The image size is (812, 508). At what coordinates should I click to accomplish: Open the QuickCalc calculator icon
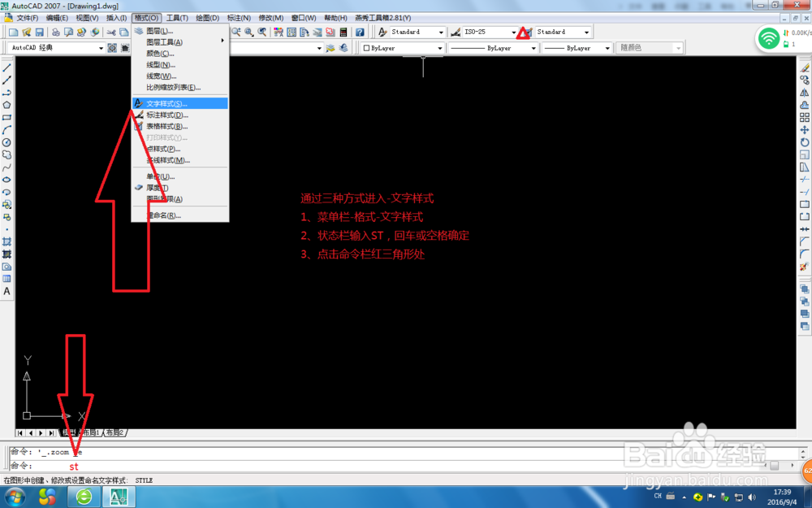click(x=343, y=33)
